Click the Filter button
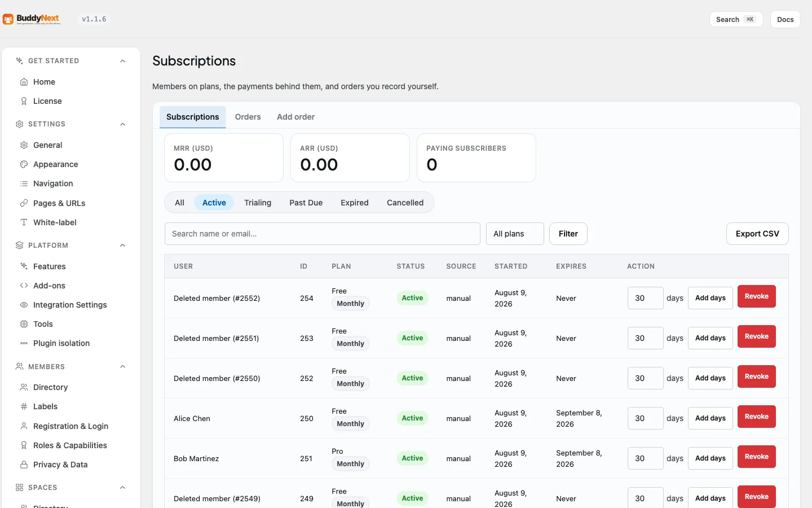812x508 pixels. click(568, 234)
